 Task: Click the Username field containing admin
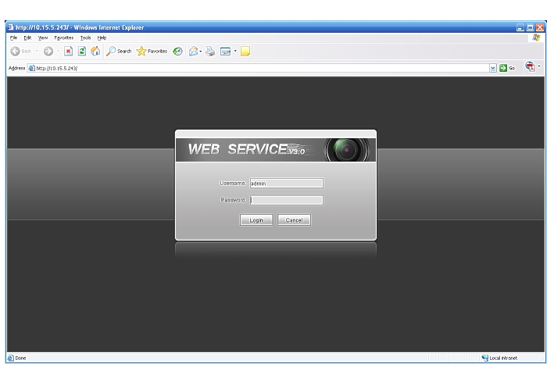[x=286, y=184]
